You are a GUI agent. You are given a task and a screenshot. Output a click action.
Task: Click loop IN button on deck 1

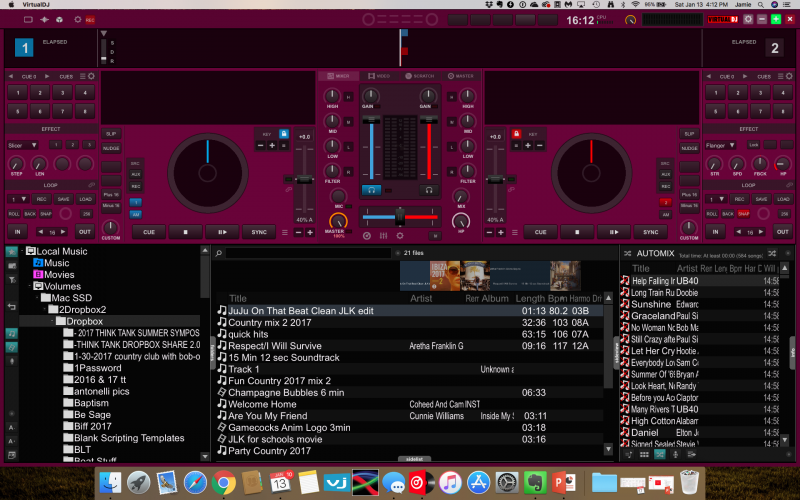(17, 232)
